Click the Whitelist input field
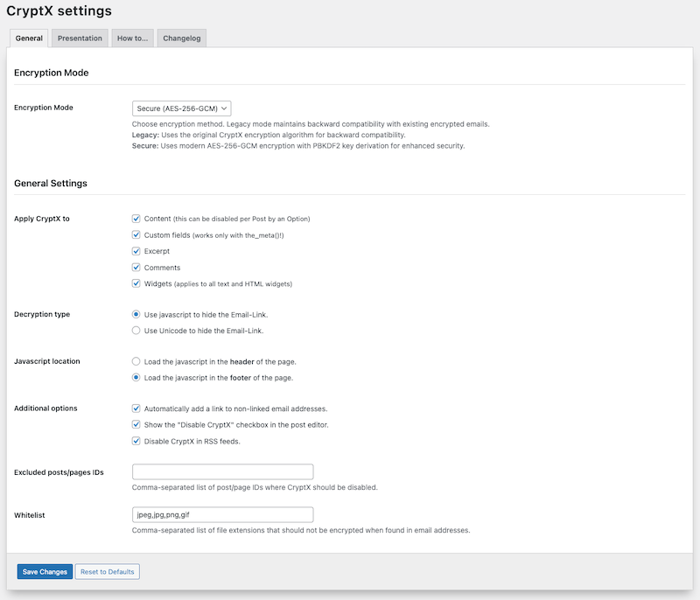700x600 pixels. [223, 515]
